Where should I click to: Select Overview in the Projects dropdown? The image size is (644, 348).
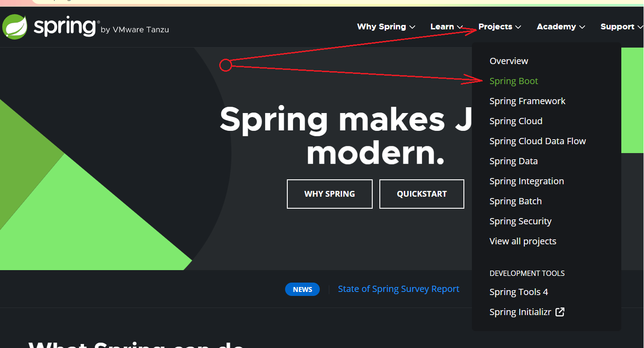tap(509, 61)
